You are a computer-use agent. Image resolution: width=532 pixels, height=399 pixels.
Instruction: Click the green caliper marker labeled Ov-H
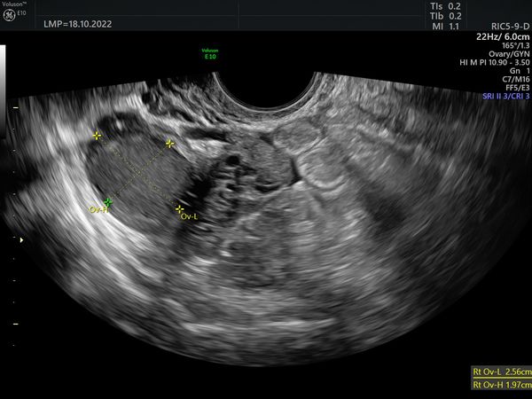(108, 202)
